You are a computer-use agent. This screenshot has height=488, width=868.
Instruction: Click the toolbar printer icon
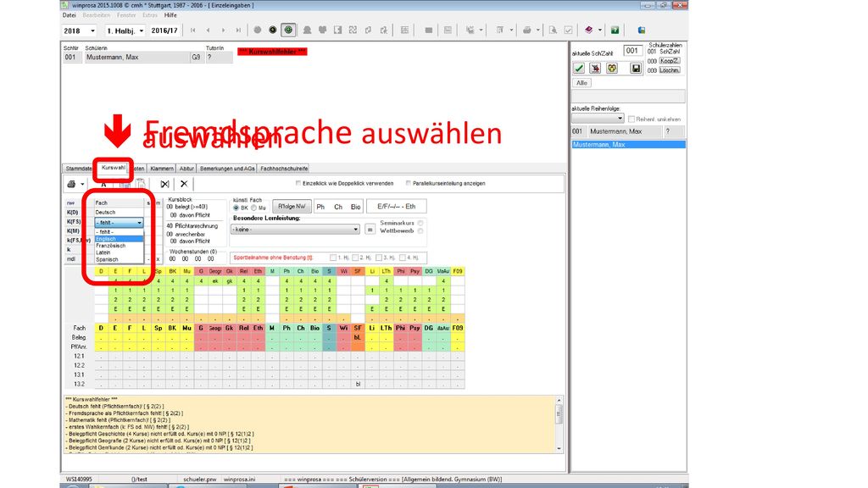pyautogui.click(x=526, y=30)
